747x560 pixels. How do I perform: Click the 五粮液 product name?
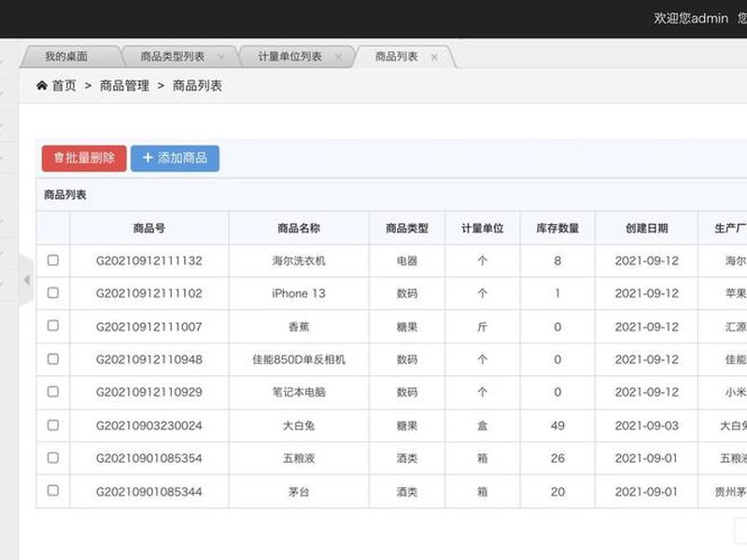click(x=299, y=458)
